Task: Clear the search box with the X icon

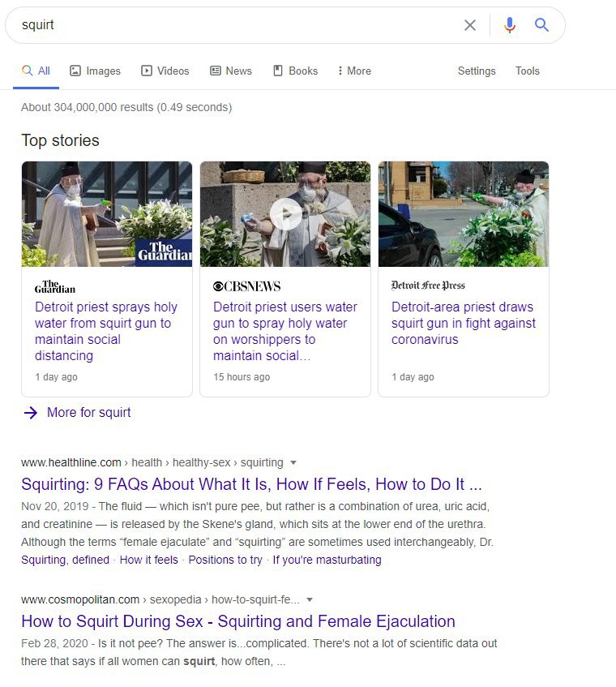Action: point(470,25)
